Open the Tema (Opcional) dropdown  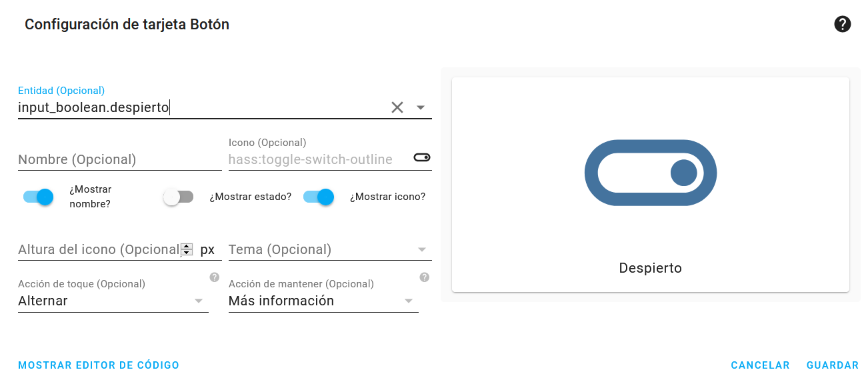330,249
